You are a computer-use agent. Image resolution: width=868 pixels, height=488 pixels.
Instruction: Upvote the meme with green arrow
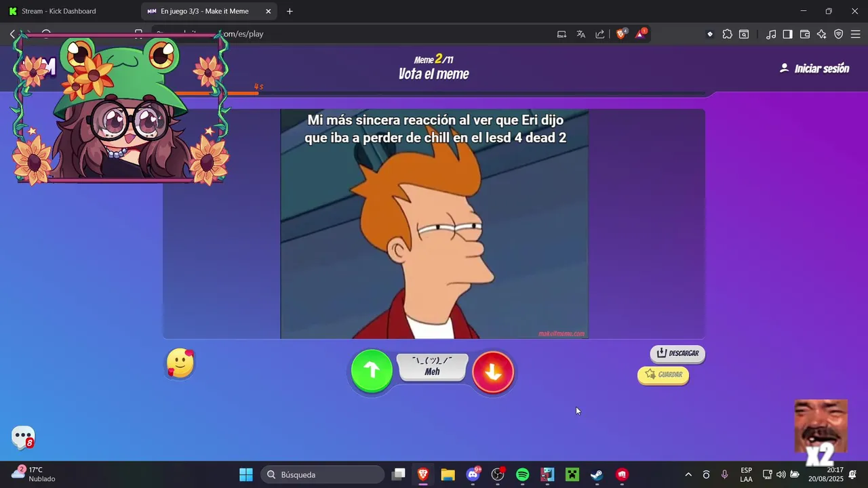coord(372,371)
